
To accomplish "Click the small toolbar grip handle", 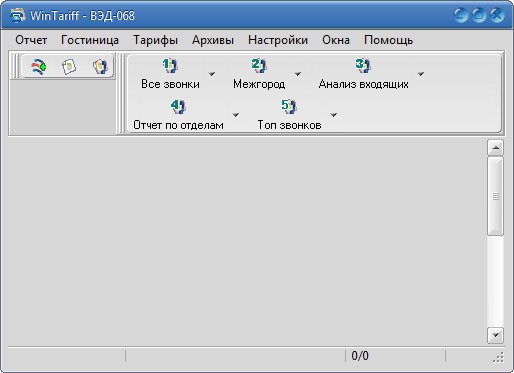I will pos(15,66).
